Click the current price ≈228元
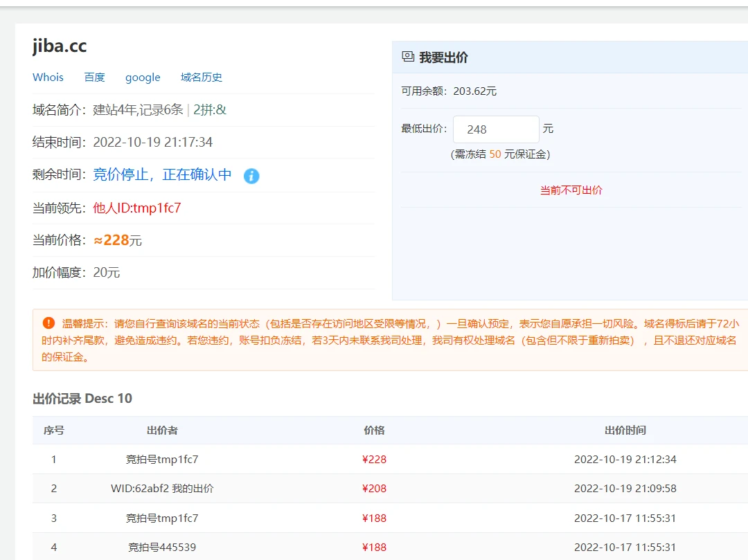 [x=118, y=240]
